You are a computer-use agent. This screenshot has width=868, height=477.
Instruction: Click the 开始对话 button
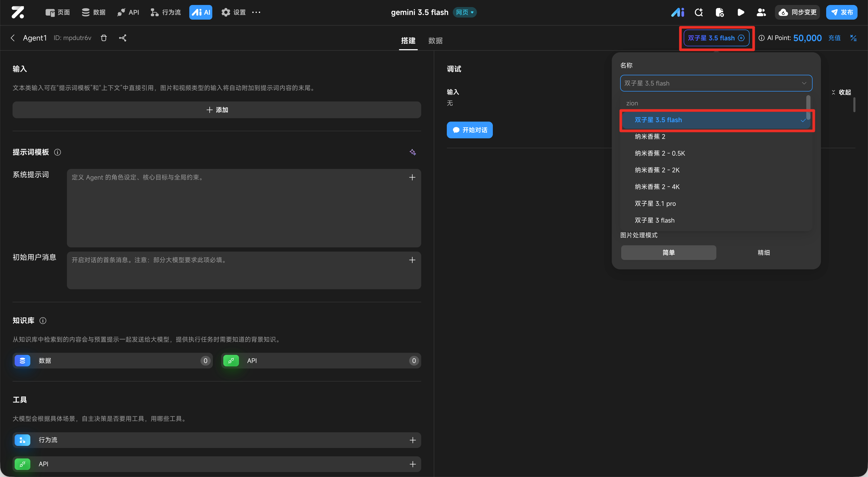[x=470, y=130]
